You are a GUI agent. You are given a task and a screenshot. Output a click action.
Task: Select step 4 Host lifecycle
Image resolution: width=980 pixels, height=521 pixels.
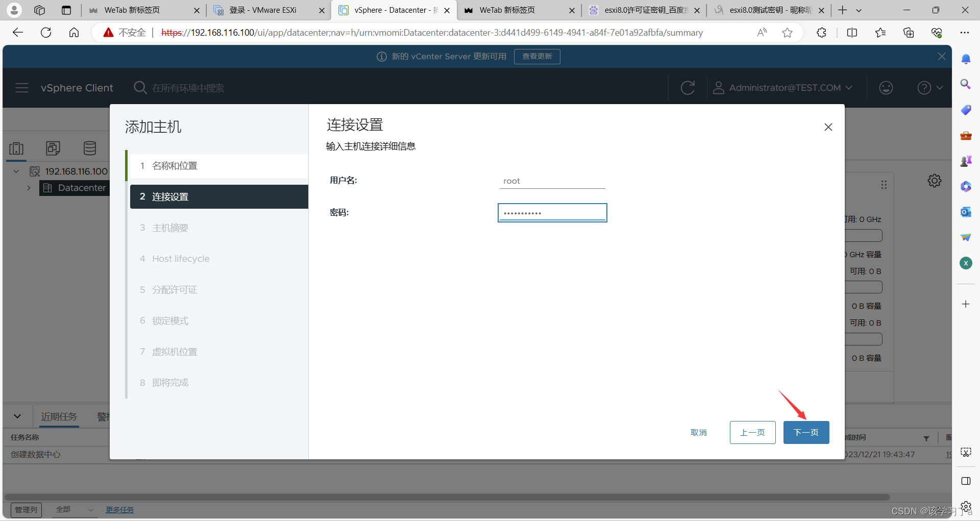click(x=219, y=259)
